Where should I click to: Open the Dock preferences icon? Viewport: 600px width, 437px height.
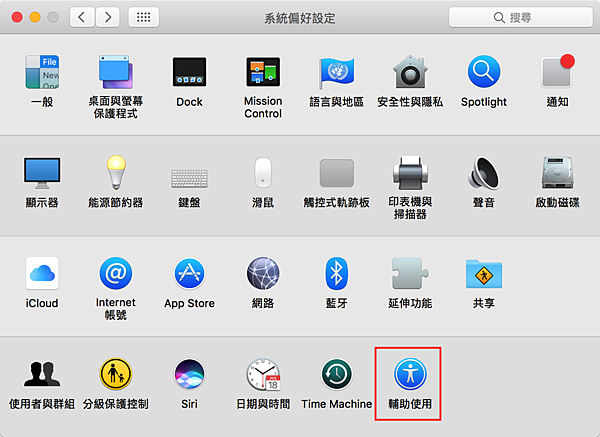(x=189, y=72)
